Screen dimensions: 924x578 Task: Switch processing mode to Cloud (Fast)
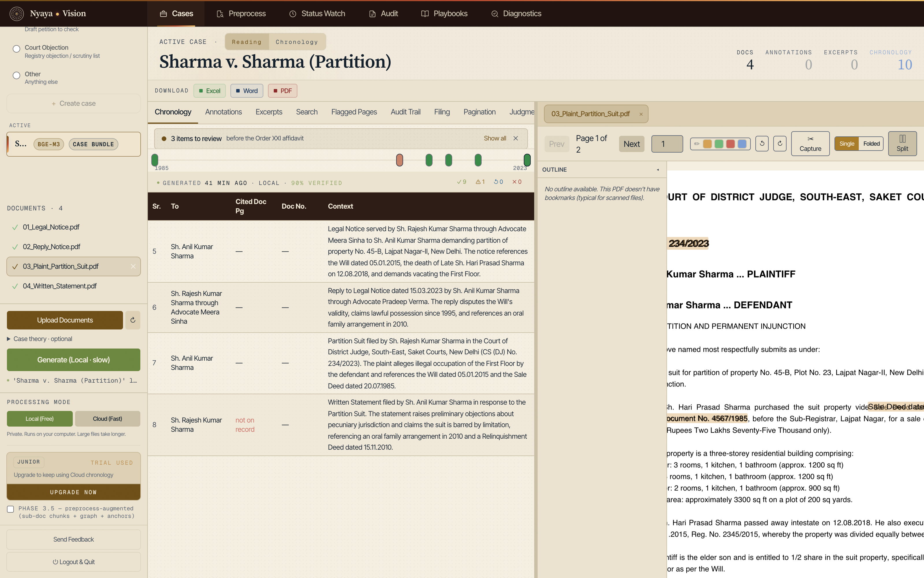108,418
